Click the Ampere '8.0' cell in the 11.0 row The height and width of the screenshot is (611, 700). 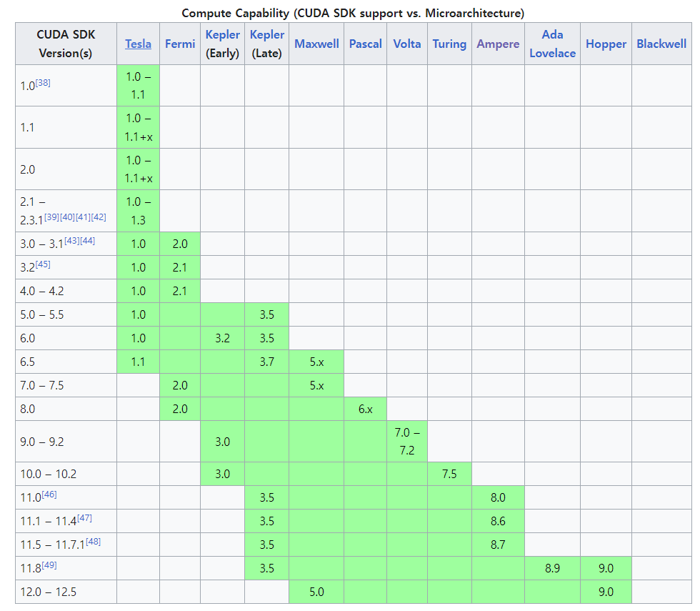499,497
